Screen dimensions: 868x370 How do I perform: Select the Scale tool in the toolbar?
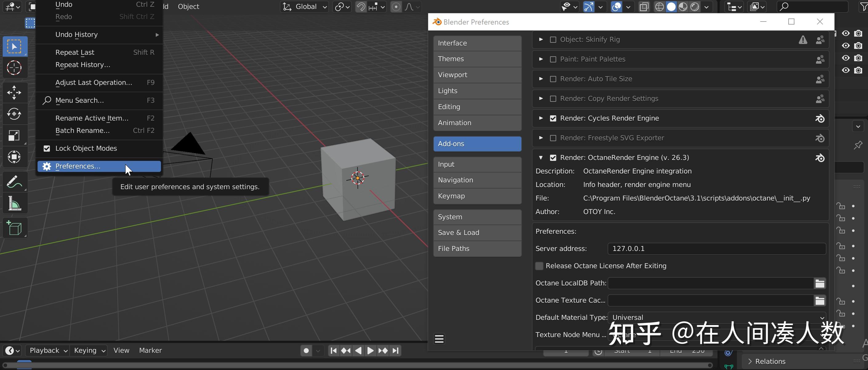(x=14, y=136)
